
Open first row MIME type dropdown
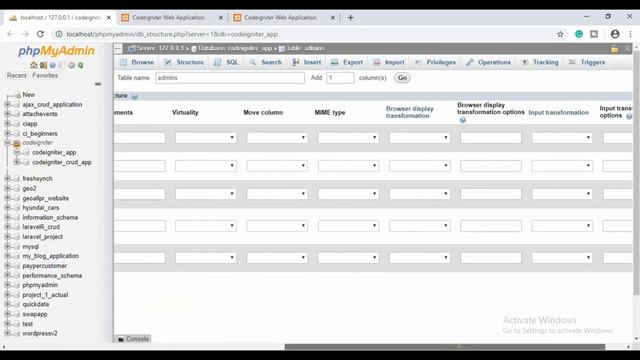point(348,138)
